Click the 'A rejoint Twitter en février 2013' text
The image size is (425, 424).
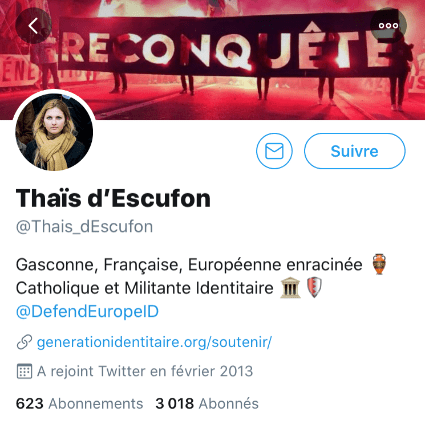point(145,371)
